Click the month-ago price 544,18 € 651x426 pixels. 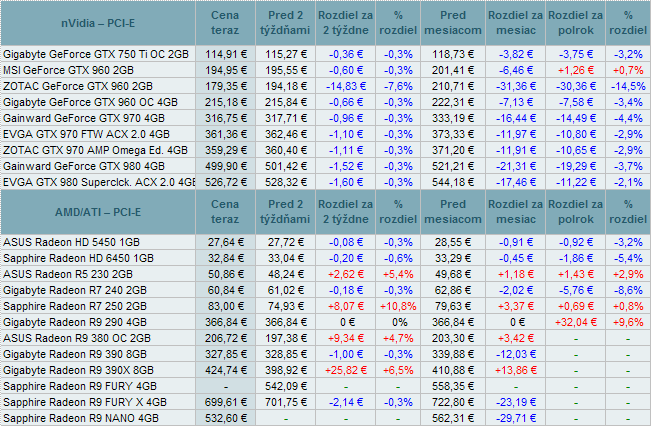tap(453, 182)
